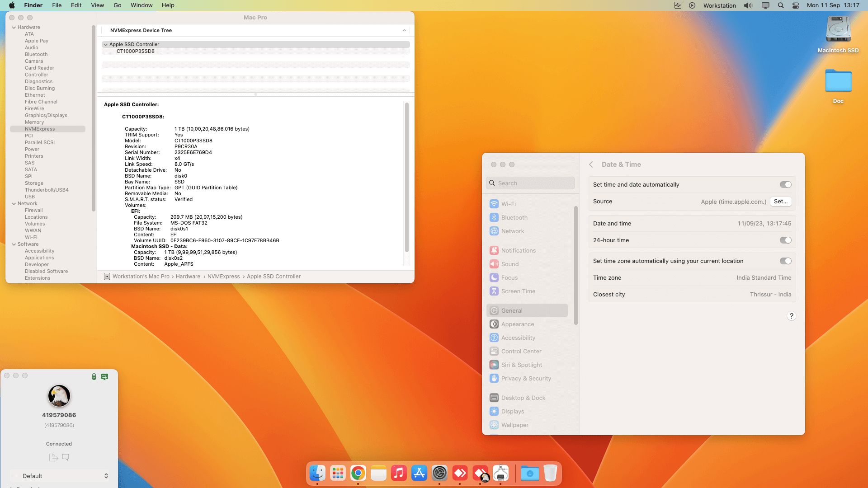Select Storage in the Hardware list
This screenshot has height=488, width=868.
tap(34, 183)
